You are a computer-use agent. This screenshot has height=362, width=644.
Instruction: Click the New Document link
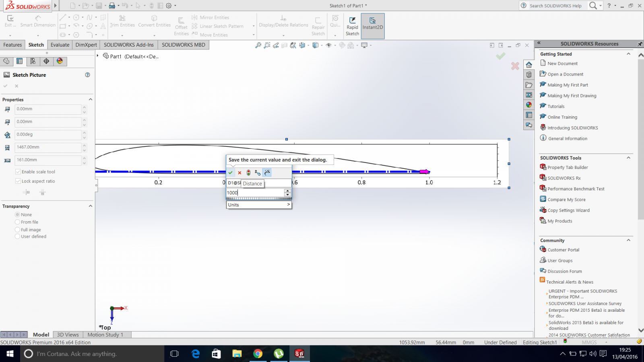coord(562,64)
